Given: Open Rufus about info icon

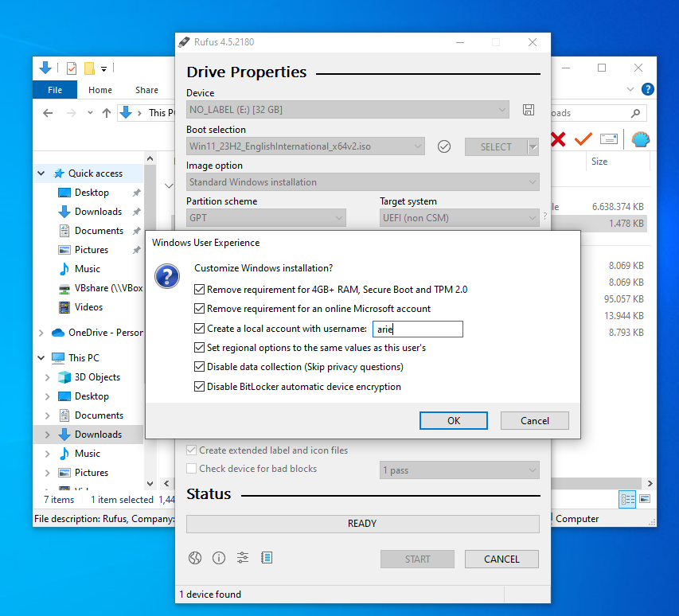Looking at the screenshot, I should [219, 558].
